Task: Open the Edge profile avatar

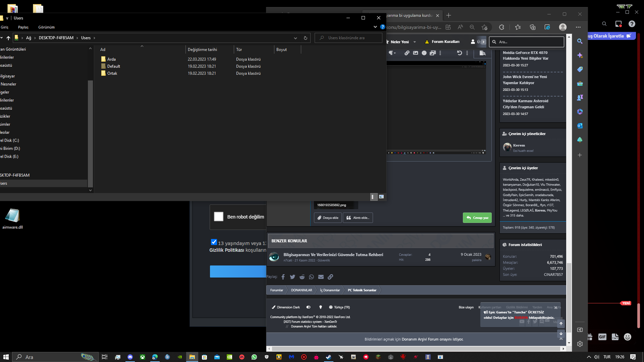Action: (563, 27)
